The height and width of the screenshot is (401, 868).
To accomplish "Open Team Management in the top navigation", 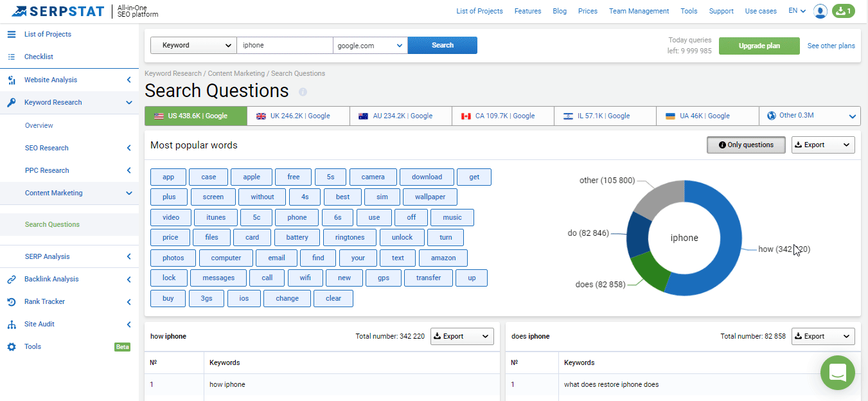I will coord(639,11).
